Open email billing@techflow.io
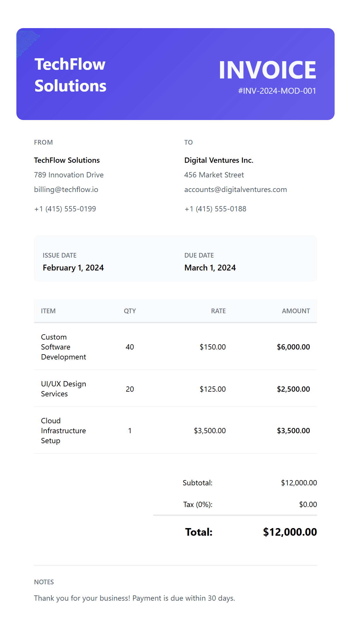The height and width of the screenshot is (644, 351). pyautogui.click(x=66, y=189)
